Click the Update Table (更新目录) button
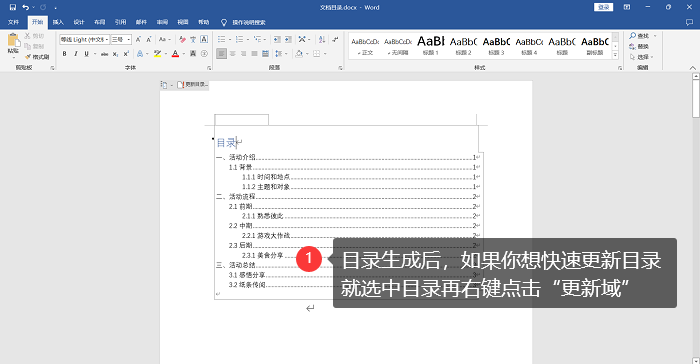700x364 pixels. [x=193, y=84]
